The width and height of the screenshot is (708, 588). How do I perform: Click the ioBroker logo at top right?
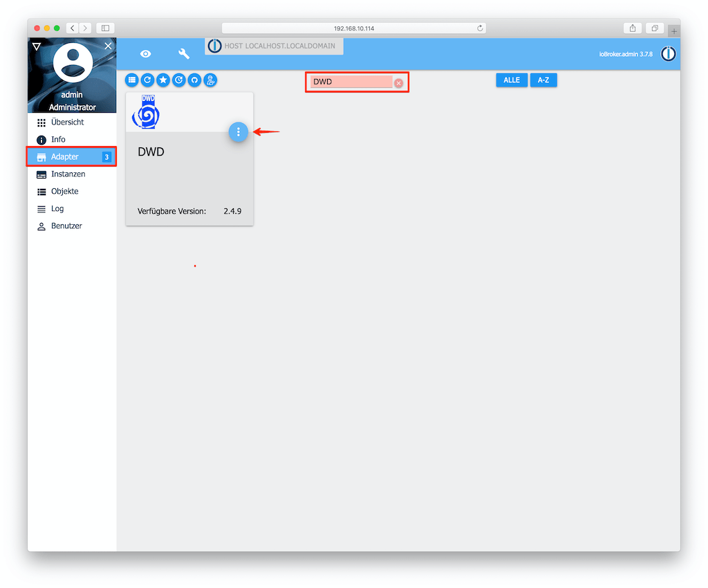tap(669, 54)
